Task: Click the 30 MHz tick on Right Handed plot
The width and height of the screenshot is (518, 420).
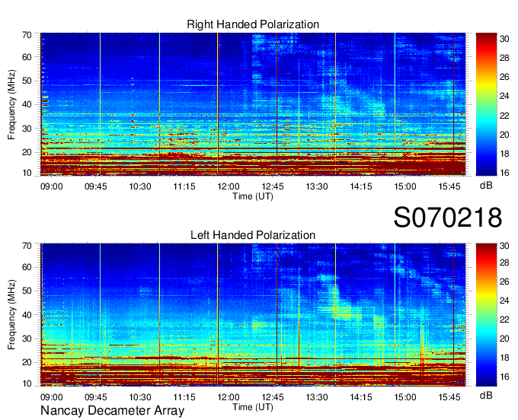Action: [x=27, y=129]
